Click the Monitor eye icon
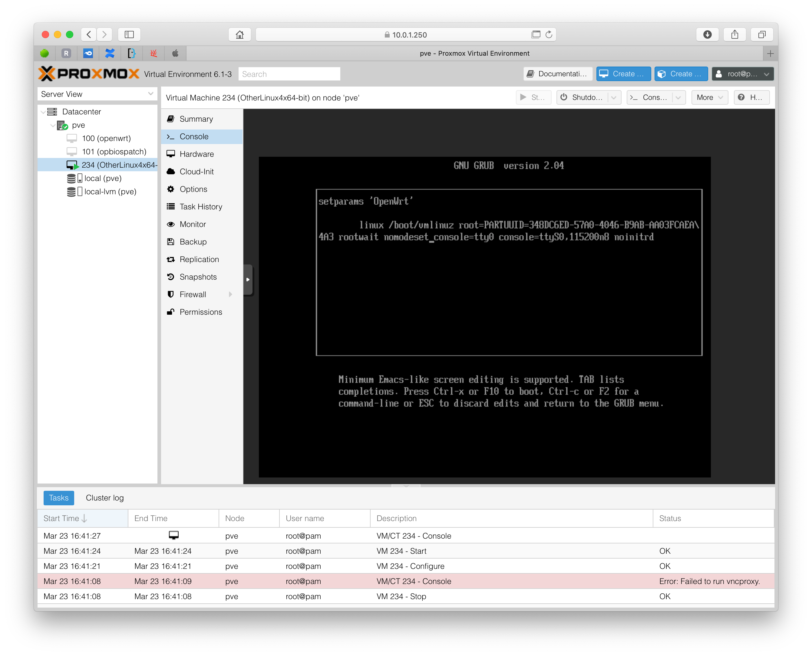Viewport: 812px width, 656px height. coord(171,224)
